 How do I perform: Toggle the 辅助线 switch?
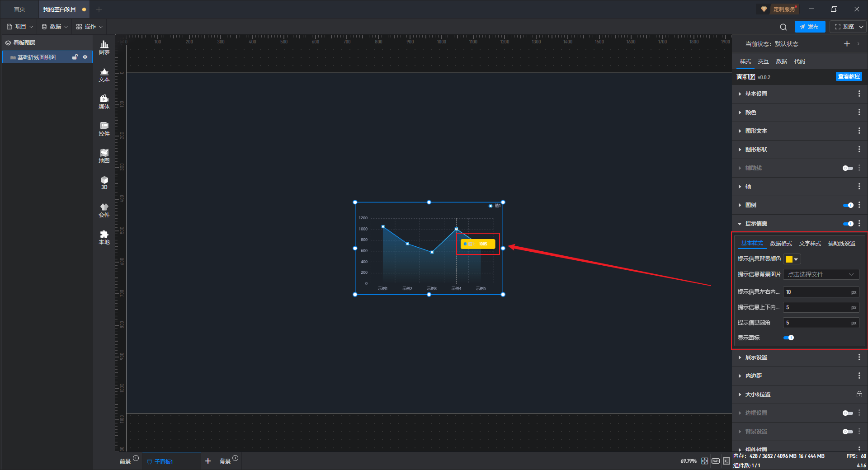pos(848,168)
